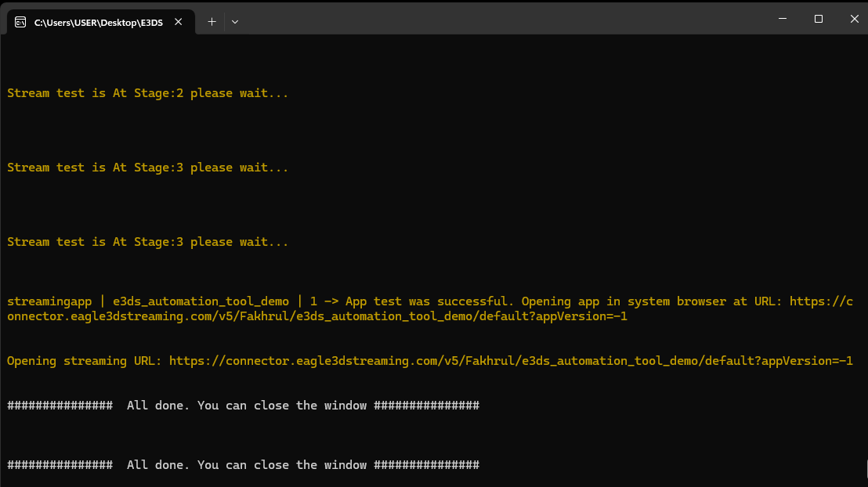
Task: Open a new tab with the plus icon
Action: point(211,22)
